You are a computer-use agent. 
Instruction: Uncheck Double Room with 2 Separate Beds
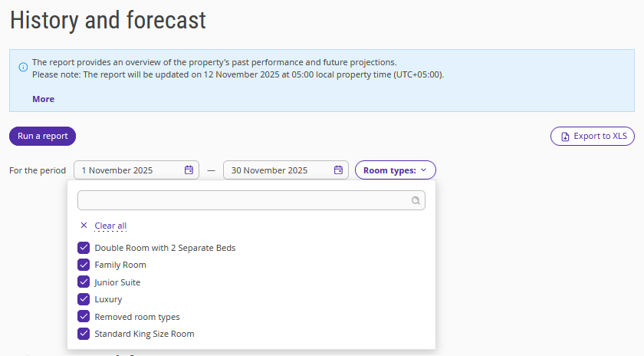click(x=84, y=248)
